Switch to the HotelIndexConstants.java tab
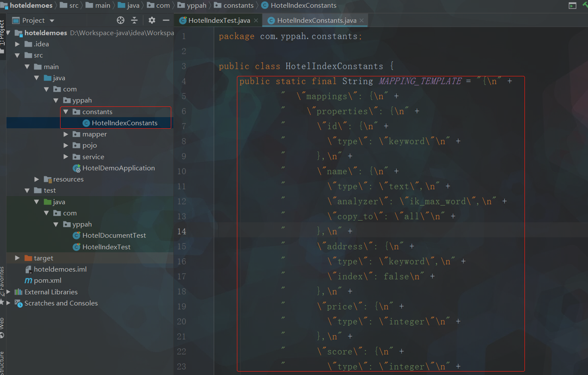This screenshot has height=375, width=588. [315, 20]
